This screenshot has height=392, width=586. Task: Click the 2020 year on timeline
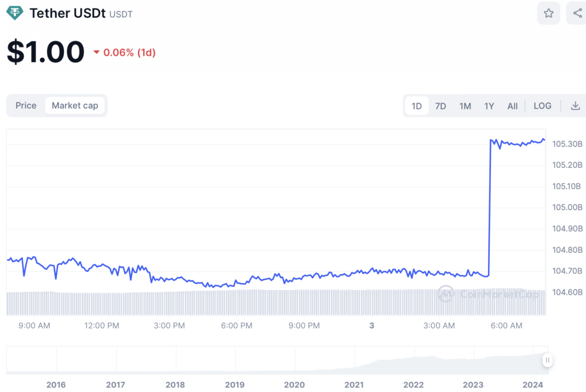[x=295, y=385]
